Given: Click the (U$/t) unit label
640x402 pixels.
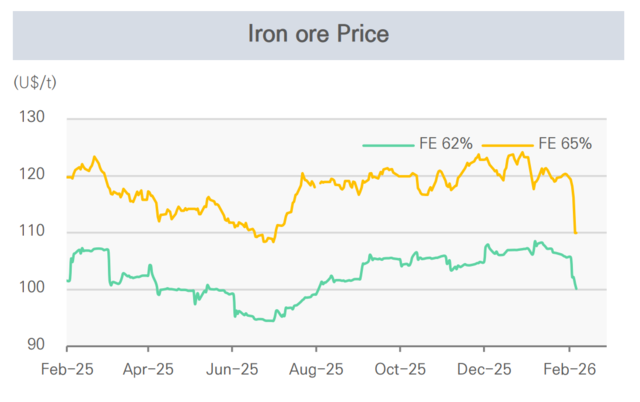Looking at the screenshot, I should [x=36, y=80].
